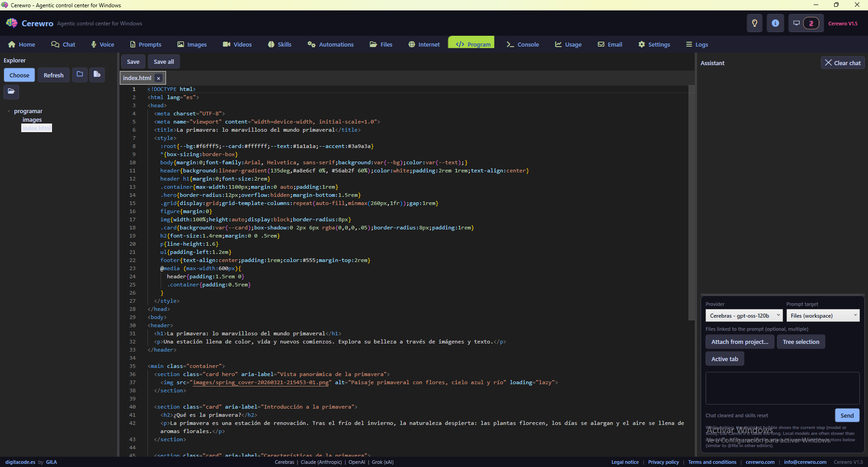Screen dimensions: 868x467
Task: Click the lightbulb tips icon top right
Action: 754,23
